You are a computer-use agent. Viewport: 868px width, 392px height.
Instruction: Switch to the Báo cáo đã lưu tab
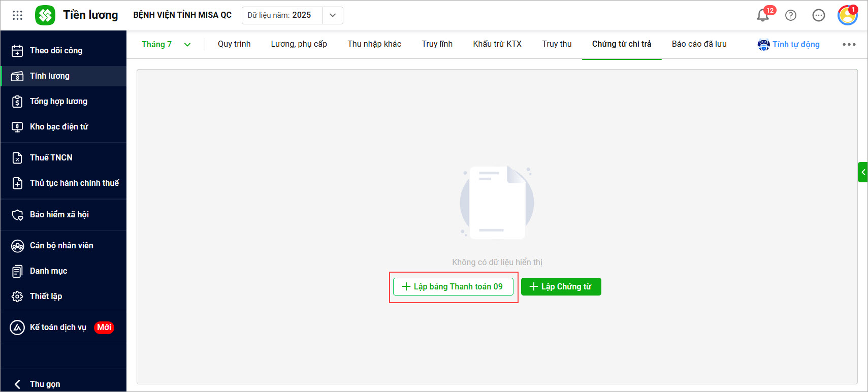[x=699, y=44]
